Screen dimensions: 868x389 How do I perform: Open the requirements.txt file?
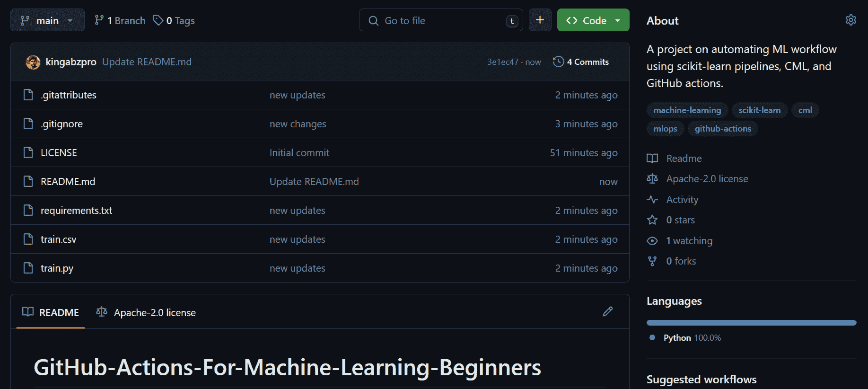[76, 211]
